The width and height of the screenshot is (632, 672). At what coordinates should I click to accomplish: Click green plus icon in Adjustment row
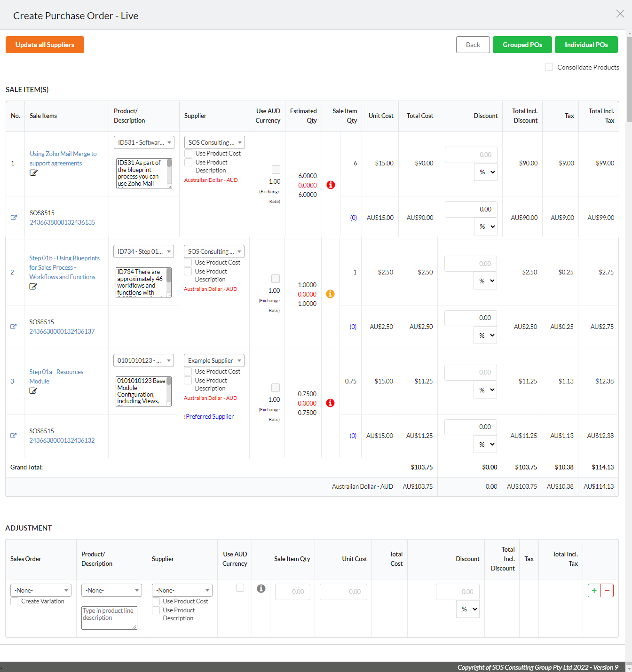(x=594, y=591)
